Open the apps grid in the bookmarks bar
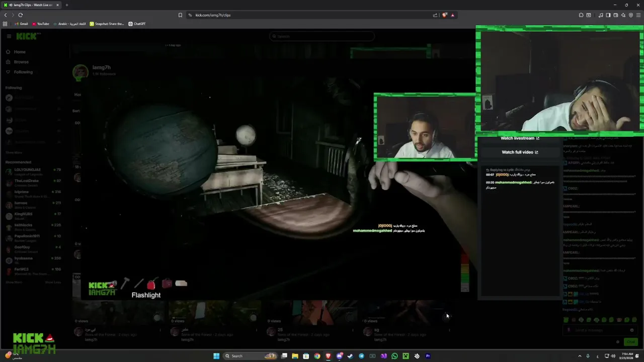 coord(5,24)
